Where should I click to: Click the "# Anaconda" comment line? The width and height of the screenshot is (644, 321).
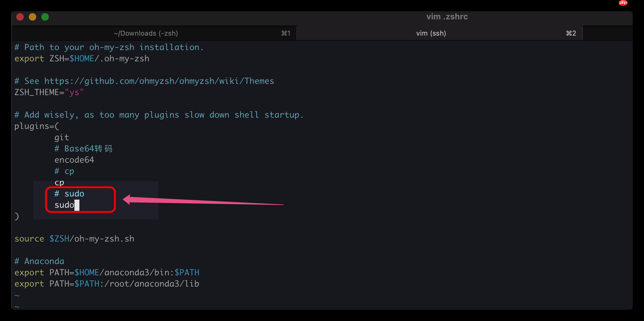39,261
